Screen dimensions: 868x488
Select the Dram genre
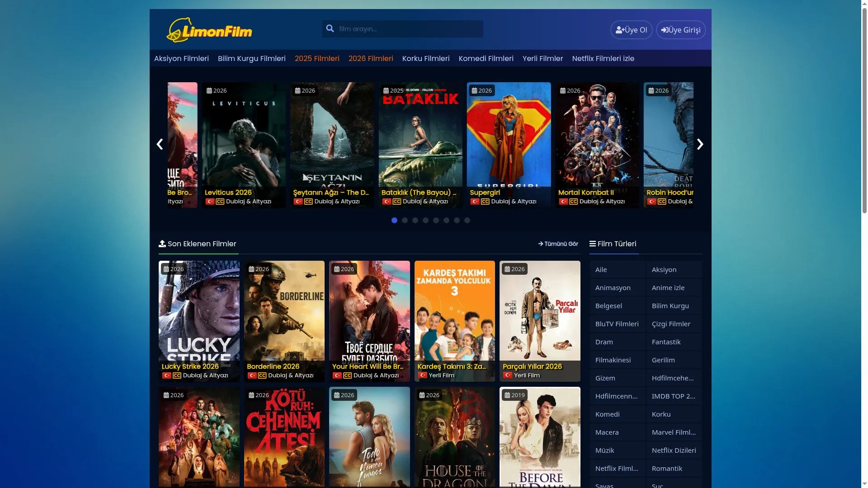[x=618, y=342]
